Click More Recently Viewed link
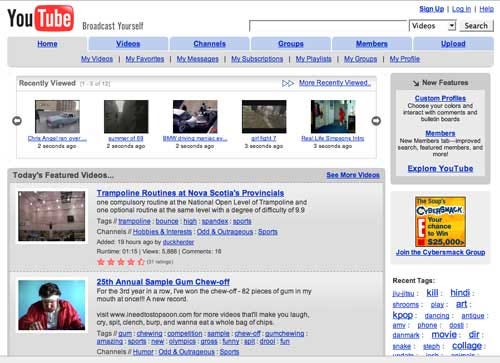This screenshot has height=363, width=500. (335, 83)
